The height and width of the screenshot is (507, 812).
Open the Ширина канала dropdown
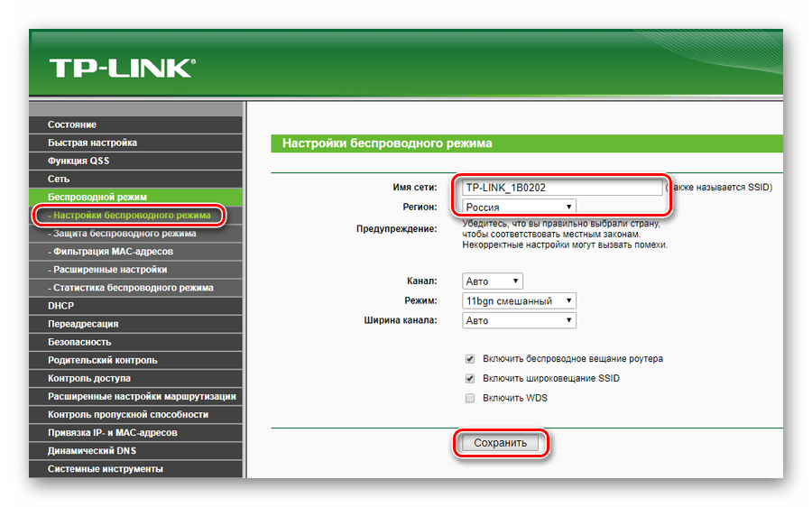pyautogui.click(x=519, y=320)
